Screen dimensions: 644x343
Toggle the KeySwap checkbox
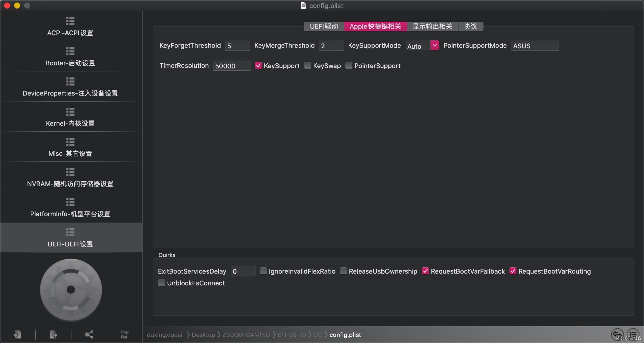point(307,66)
